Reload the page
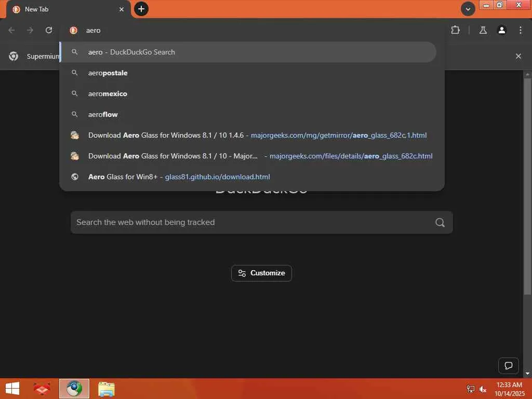This screenshot has width=532, height=399. [x=49, y=30]
